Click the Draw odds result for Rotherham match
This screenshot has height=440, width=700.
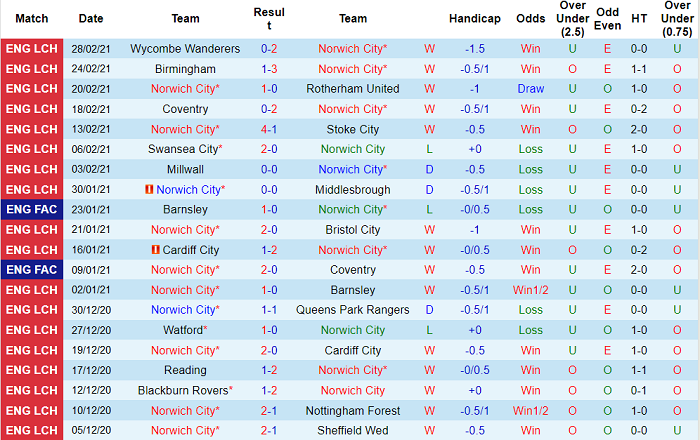(530, 89)
